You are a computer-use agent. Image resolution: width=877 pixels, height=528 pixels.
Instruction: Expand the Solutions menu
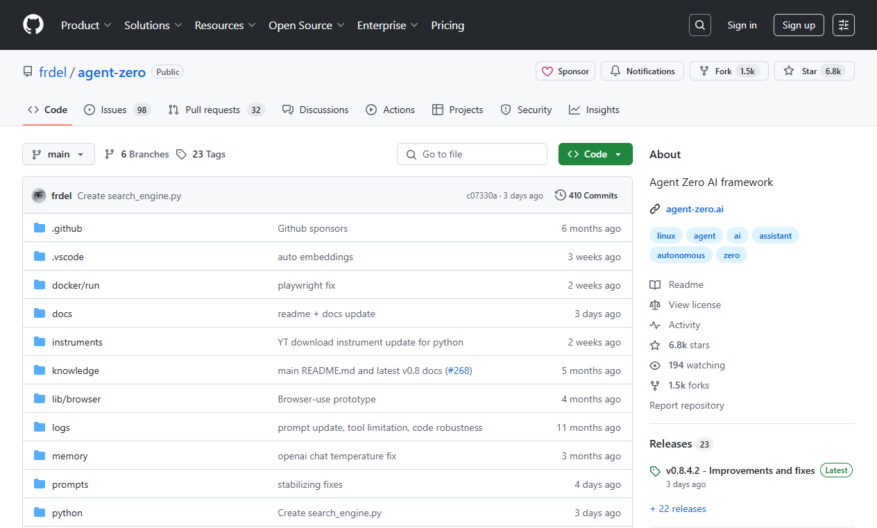coord(153,25)
